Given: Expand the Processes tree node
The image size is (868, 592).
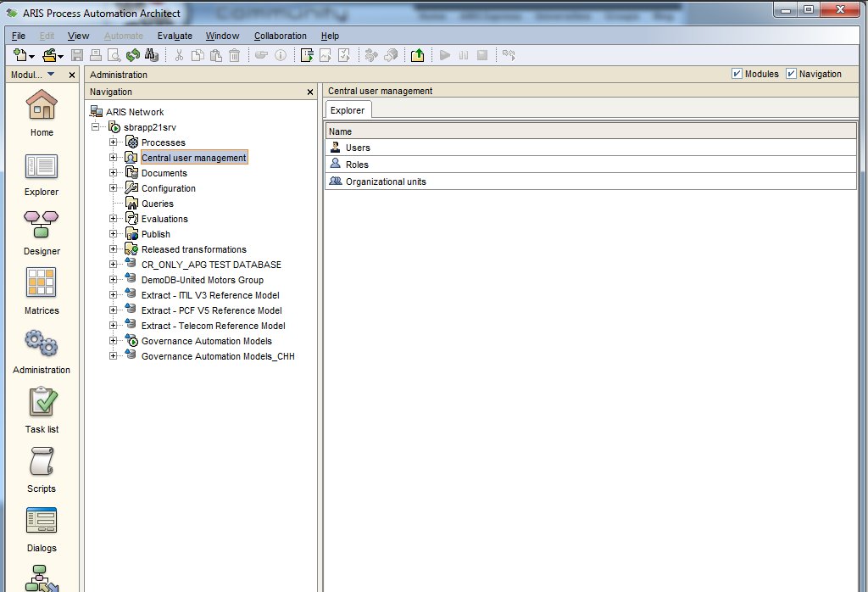Looking at the screenshot, I should click(x=114, y=142).
